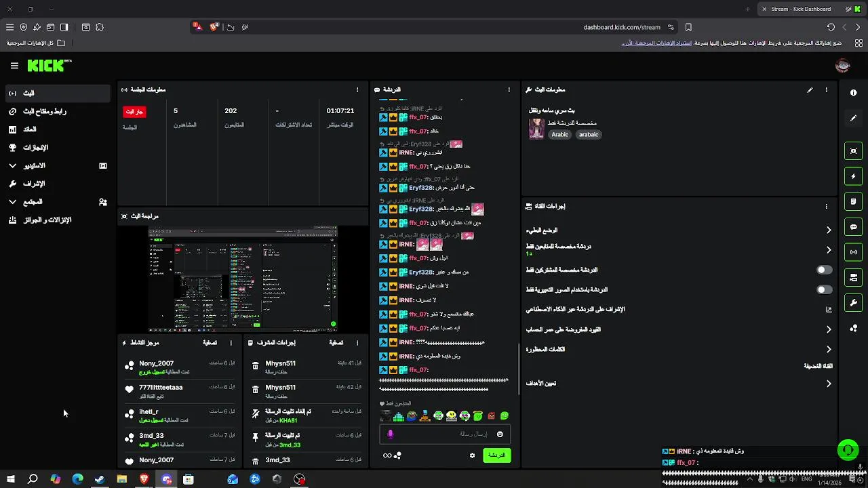Viewport: 868px width, 488px height.
Task: Toggle the channel actions widget icon
Action: pyautogui.click(x=853, y=277)
